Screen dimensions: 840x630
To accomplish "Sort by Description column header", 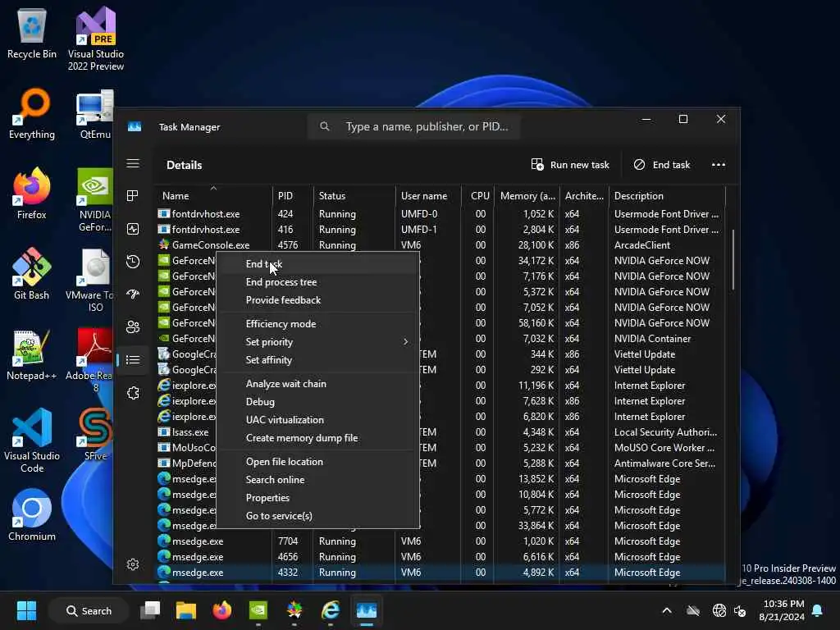I will click(x=667, y=195).
